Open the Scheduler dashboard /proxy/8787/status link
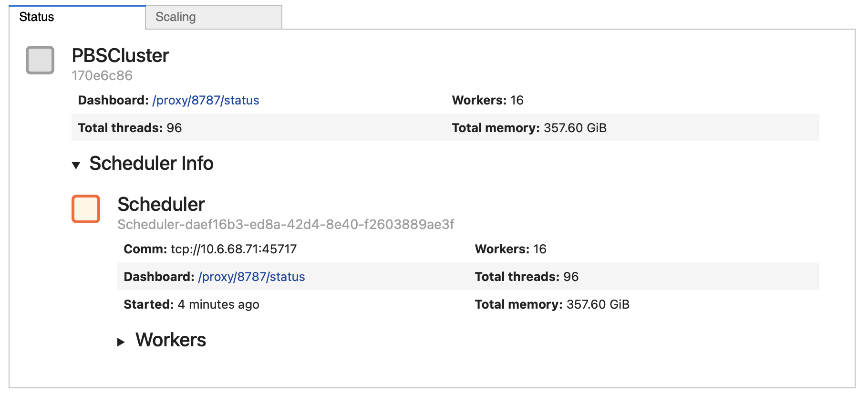The height and width of the screenshot is (395, 868). click(251, 277)
